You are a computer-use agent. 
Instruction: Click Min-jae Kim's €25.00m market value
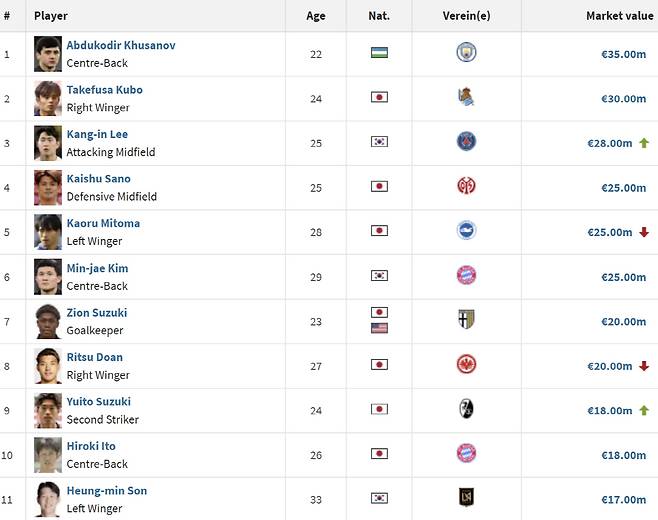tap(623, 276)
